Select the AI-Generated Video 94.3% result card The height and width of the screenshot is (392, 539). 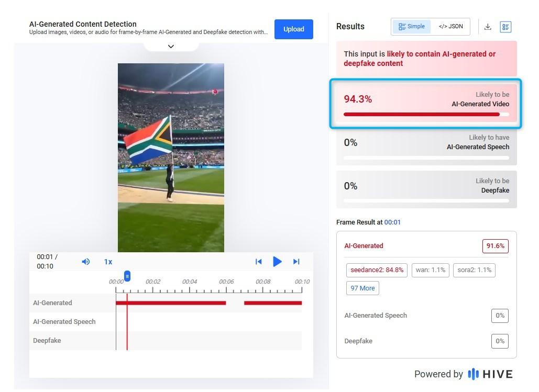click(x=426, y=104)
